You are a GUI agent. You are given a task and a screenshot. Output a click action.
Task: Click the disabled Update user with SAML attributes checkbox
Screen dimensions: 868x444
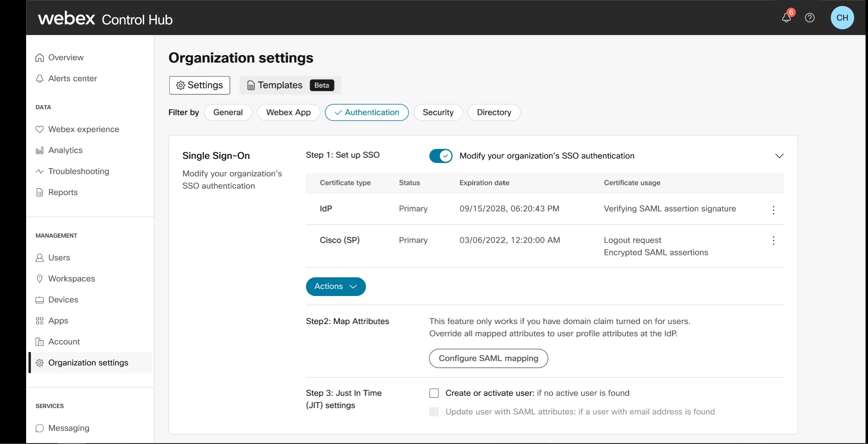tap(434, 412)
